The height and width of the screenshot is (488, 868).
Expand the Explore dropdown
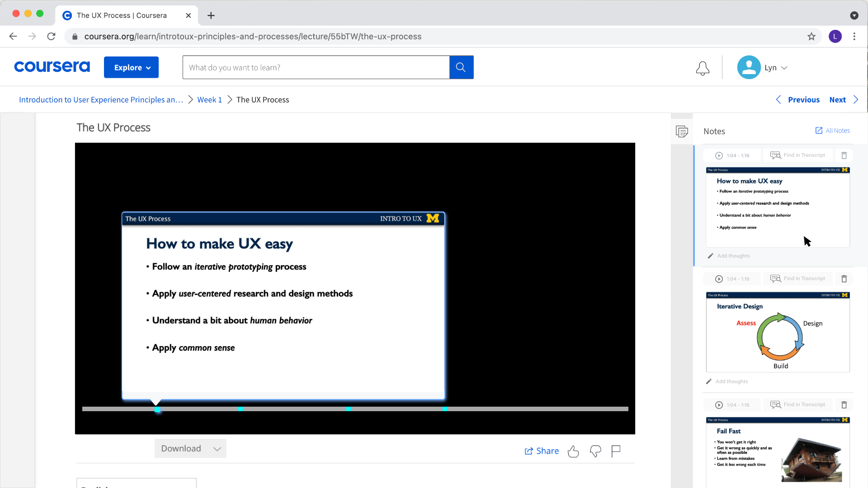[131, 67]
